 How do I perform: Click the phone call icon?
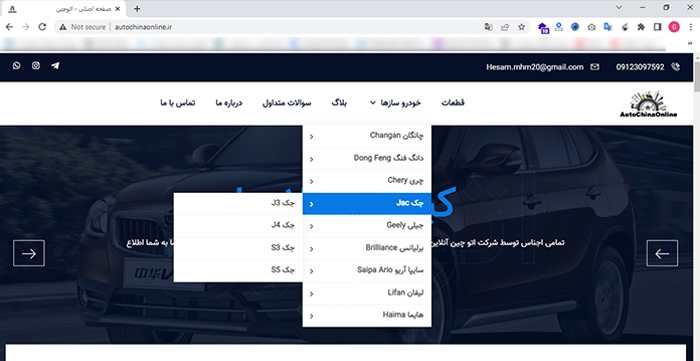tap(676, 67)
